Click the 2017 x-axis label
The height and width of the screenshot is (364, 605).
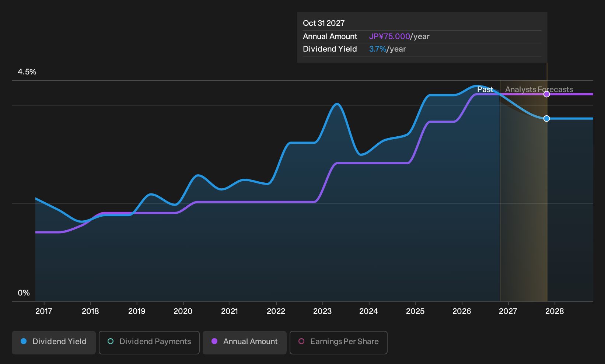tap(44, 311)
